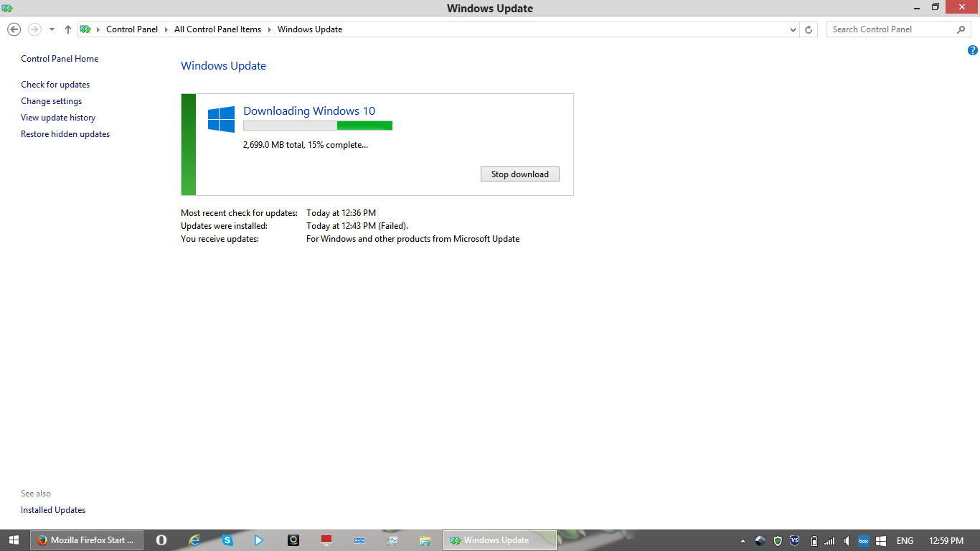Launch Internet Explorer from the taskbar
The width and height of the screenshot is (980, 551).
click(x=194, y=540)
